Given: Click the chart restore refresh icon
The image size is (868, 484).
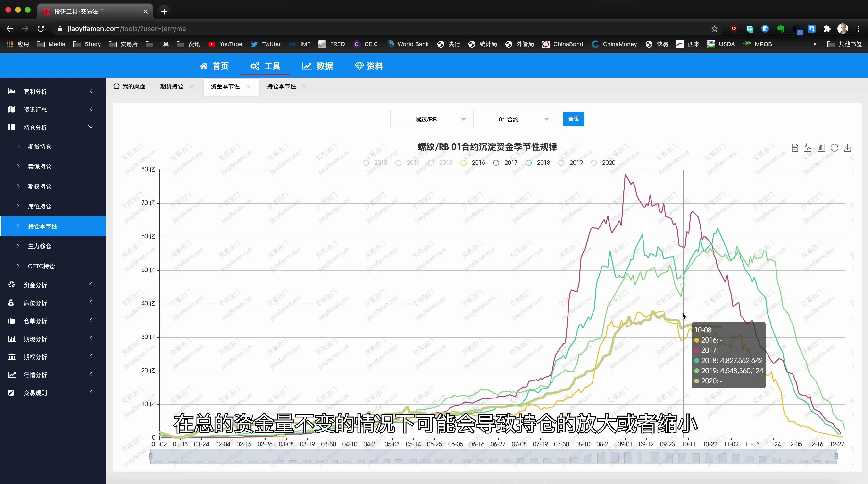Looking at the screenshot, I should (834, 148).
